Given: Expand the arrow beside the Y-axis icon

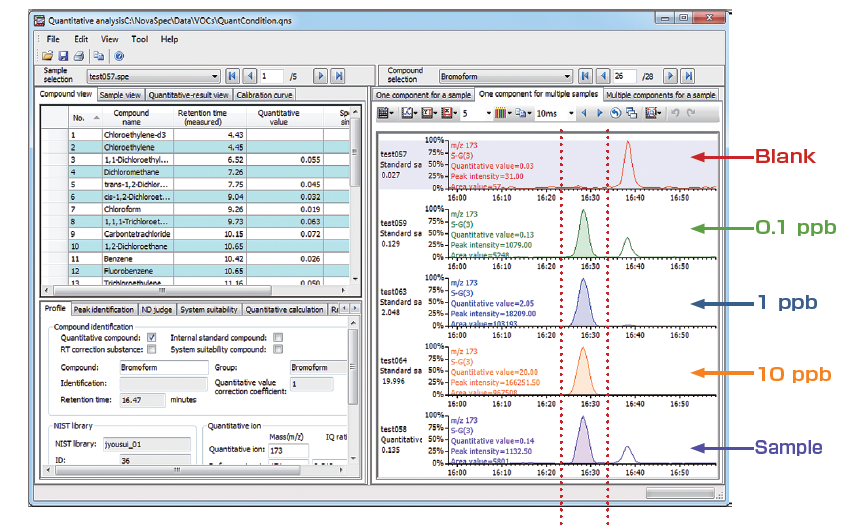Looking at the screenshot, I should pos(435,114).
